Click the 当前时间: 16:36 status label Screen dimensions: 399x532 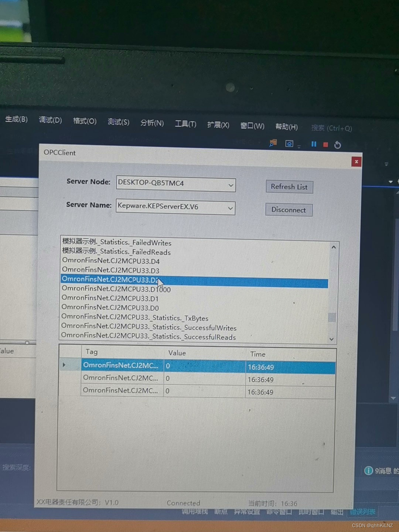click(273, 503)
